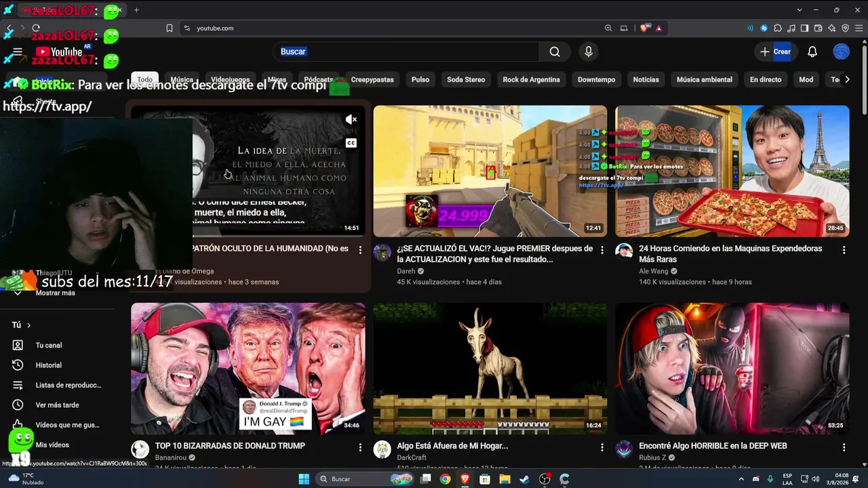Open the Brave Wallet icon
This screenshot has width=868, height=488.
pos(818,28)
